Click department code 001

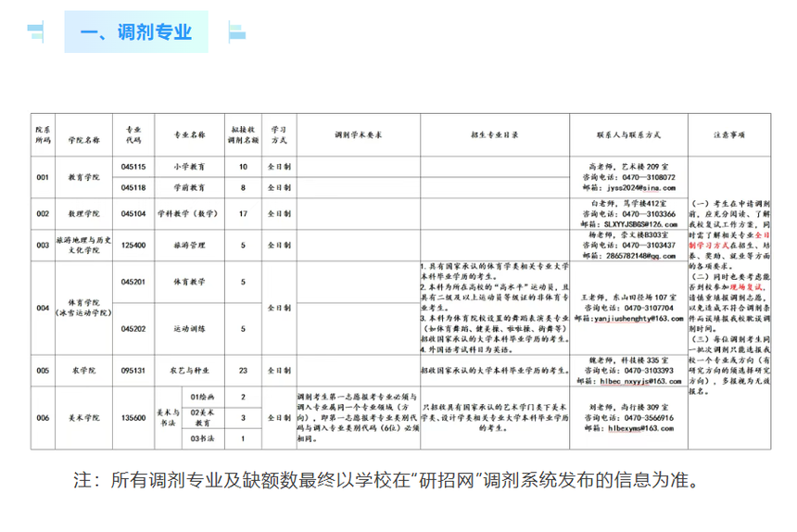tap(43, 177)
